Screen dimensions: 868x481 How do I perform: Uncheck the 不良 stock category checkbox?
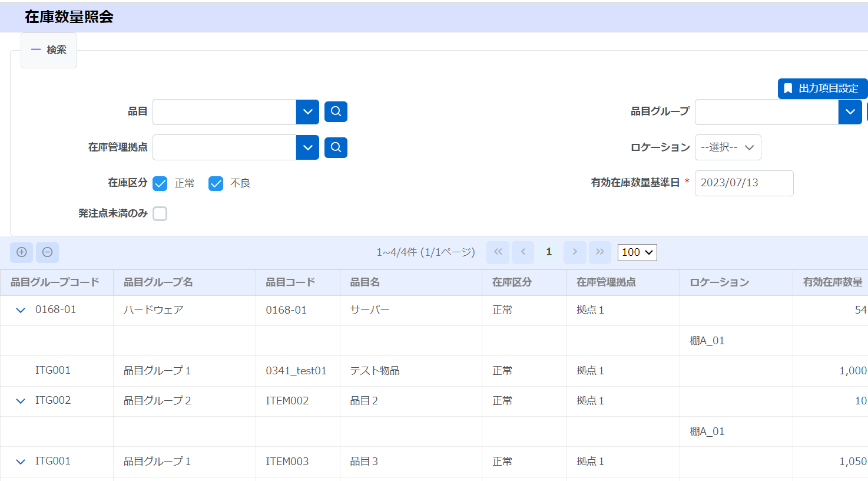216,183
